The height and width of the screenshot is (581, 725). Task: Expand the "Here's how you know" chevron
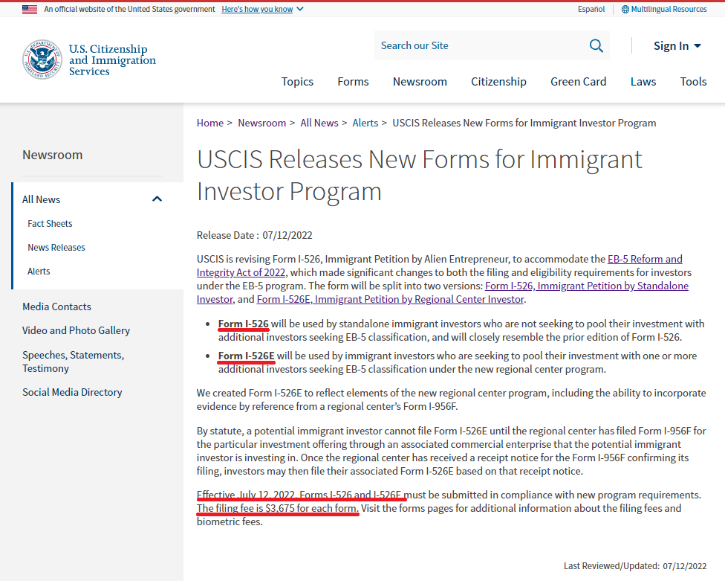[x=300, y=9]
